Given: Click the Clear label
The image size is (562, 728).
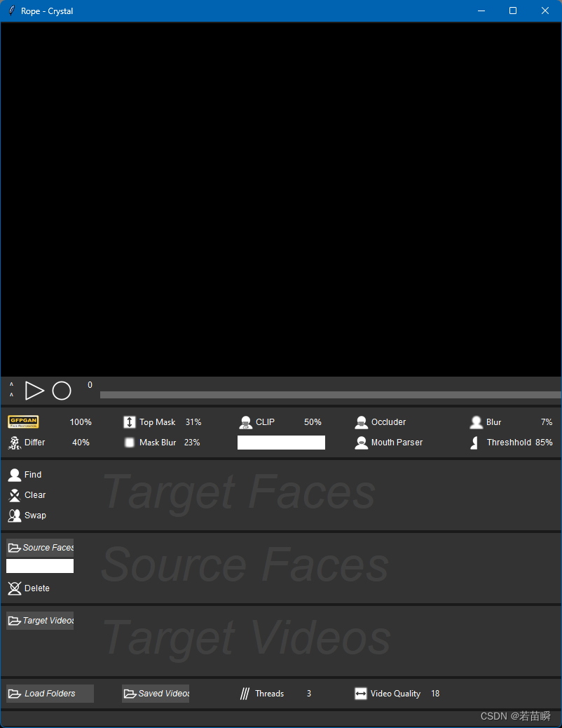Looking at the screenshot, I should 35,495.
